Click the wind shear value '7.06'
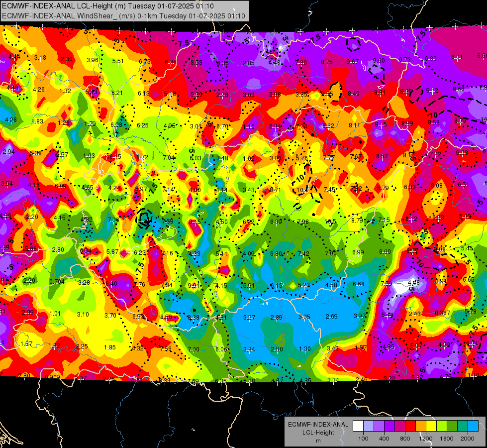Viewport: 487px width, 448px height. (x=113, y=220)
